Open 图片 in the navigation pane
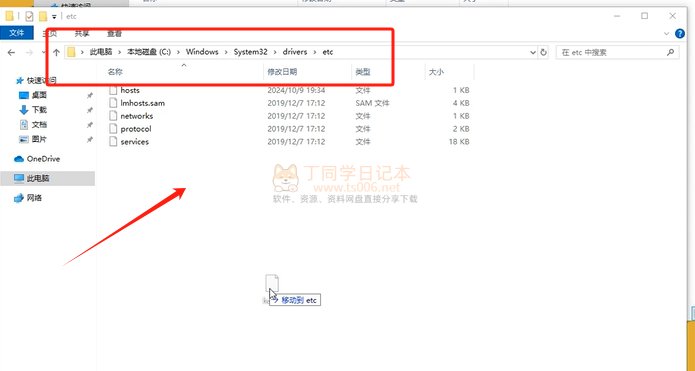 (39, 139)
